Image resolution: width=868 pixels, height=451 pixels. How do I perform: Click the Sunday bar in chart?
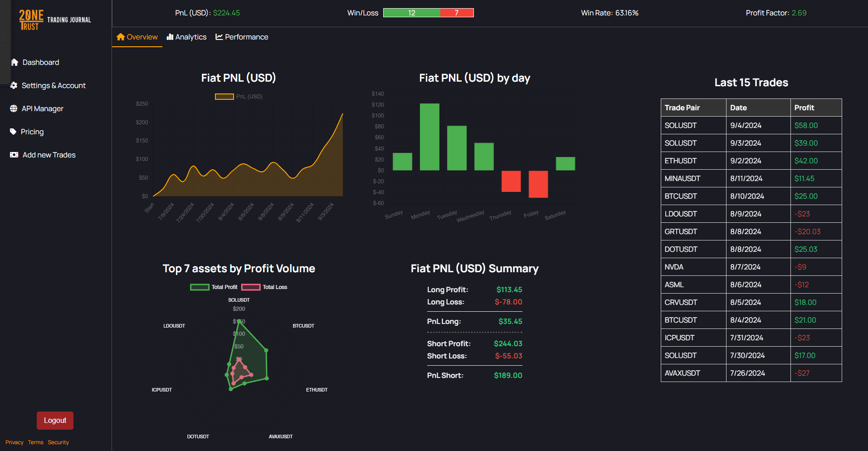pos(402,162)
